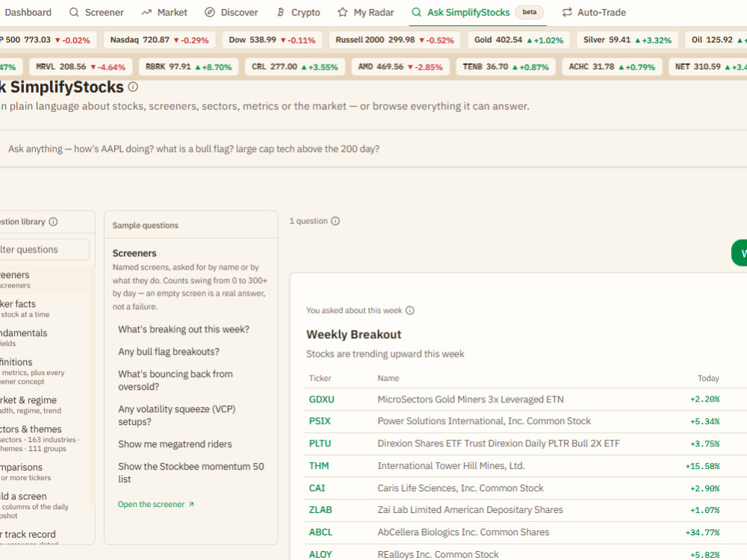The image size is (747, 560).
Task: Open the CAI ticker
Action: coord(317,488)
